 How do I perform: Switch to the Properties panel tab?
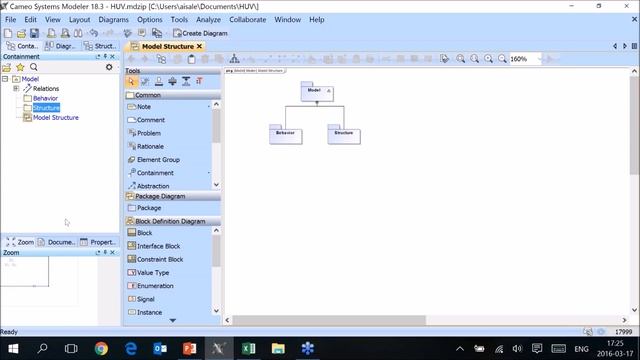(98, 242)
